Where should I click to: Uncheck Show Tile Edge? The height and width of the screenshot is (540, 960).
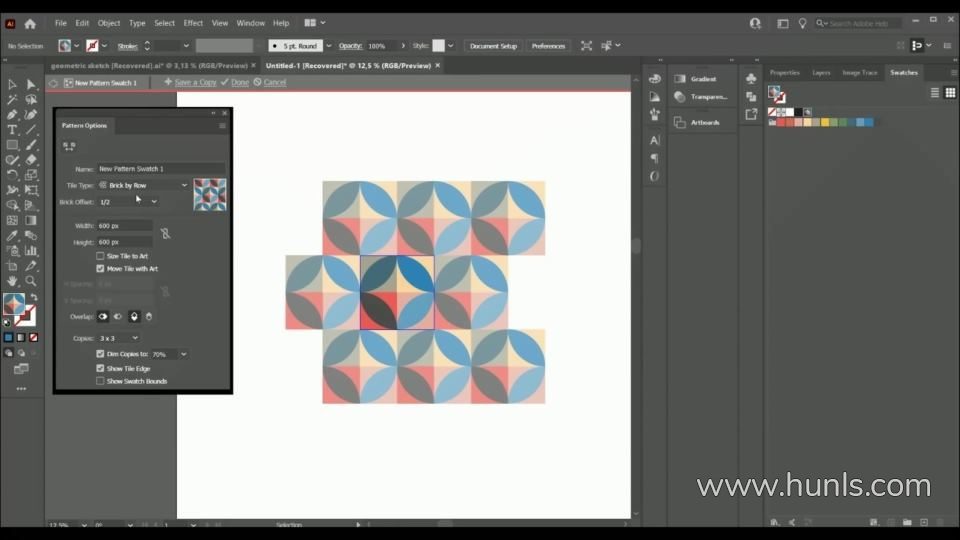[x=100, y=369]
